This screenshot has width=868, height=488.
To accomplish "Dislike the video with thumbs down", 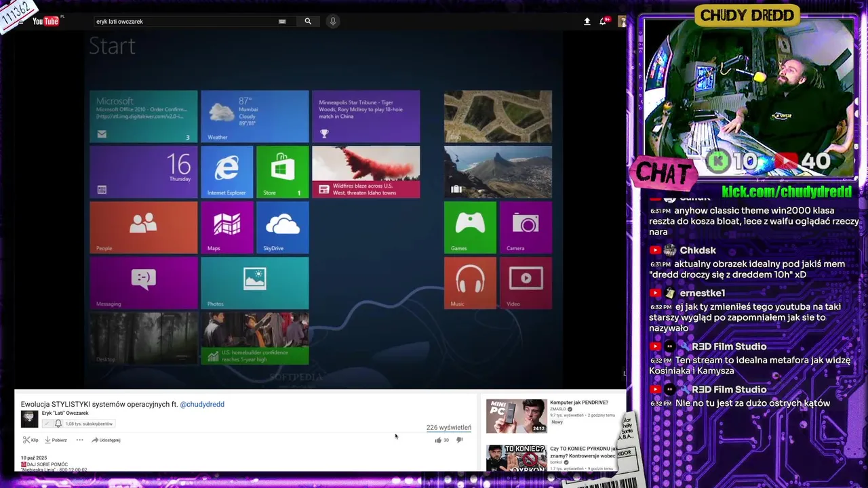I will (x=459, y=440).
